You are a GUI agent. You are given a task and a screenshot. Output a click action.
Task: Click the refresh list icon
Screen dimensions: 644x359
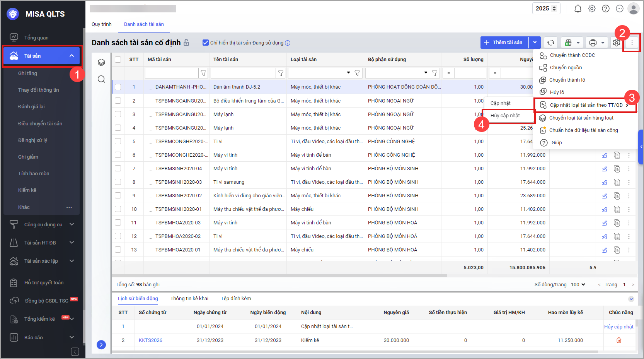click(550, 43)
